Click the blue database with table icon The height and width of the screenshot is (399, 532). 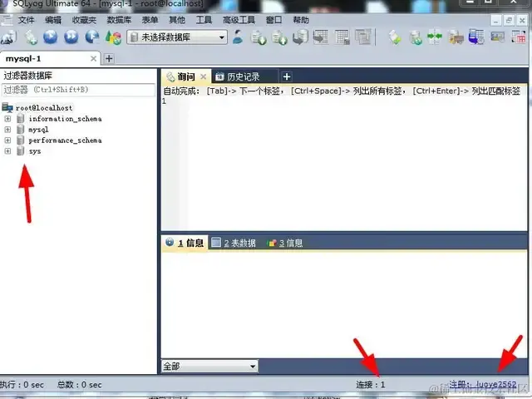(x=476, y=37)
